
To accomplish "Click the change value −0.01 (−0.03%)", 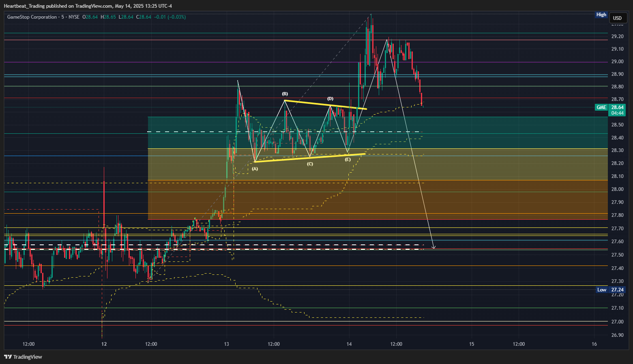I will coord(170,17).
